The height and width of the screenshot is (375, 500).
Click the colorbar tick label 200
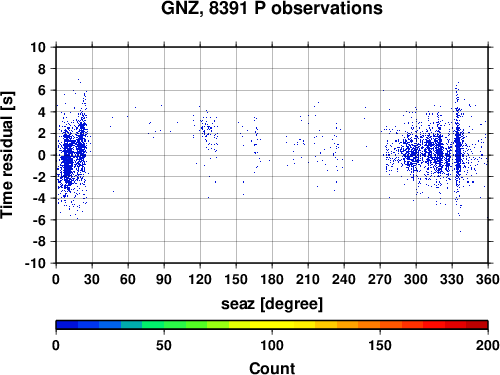(488, 345)
